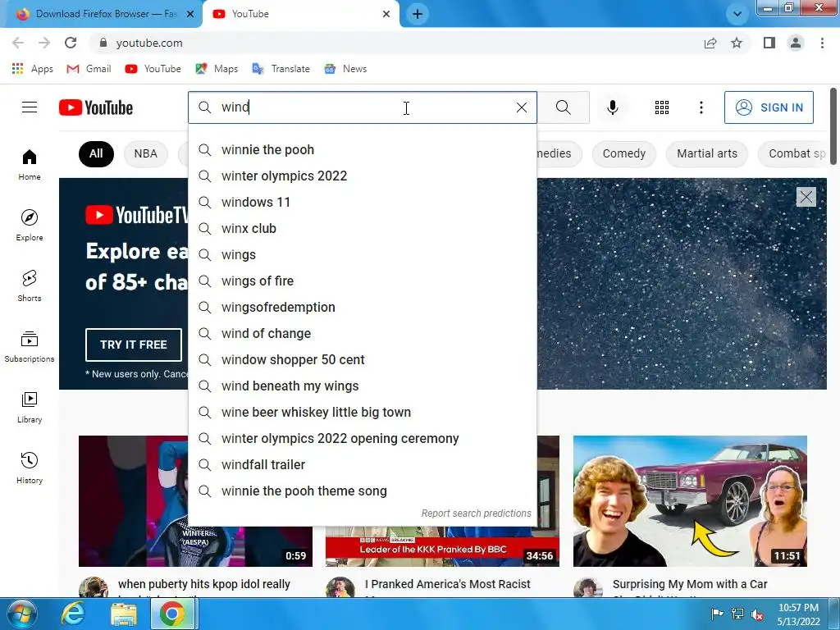Open the Chrome three-dot menu

tap(822, 43)
